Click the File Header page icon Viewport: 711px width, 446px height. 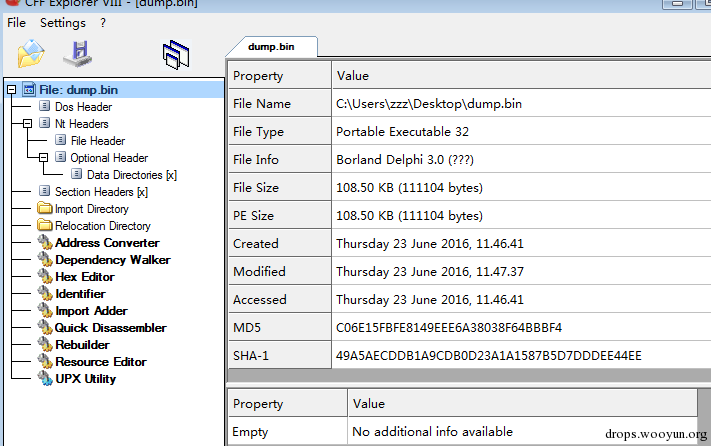tap(60, 140)
